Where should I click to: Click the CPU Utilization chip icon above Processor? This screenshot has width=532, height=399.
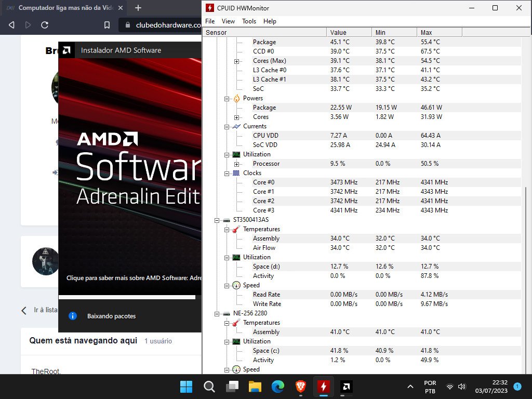(236, 154)
